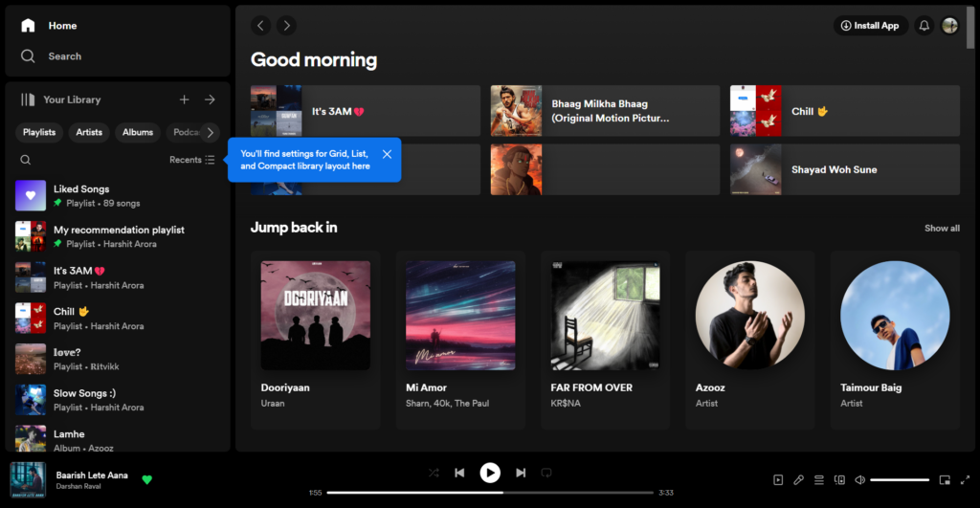Go to Search in the sidebar

coord(64,56)
